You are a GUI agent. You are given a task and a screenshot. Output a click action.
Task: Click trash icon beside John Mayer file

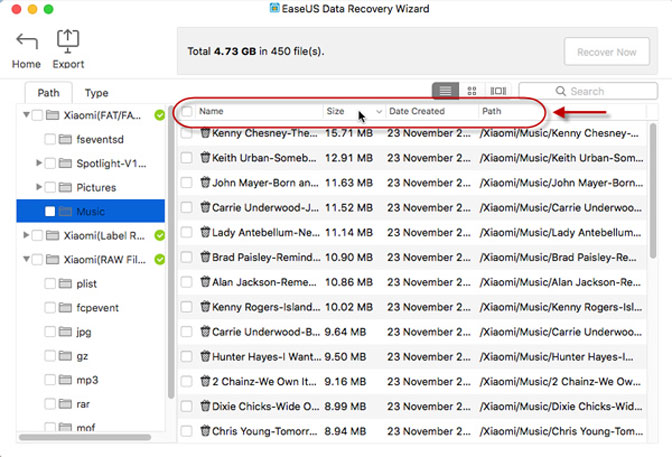click(205, 183)
